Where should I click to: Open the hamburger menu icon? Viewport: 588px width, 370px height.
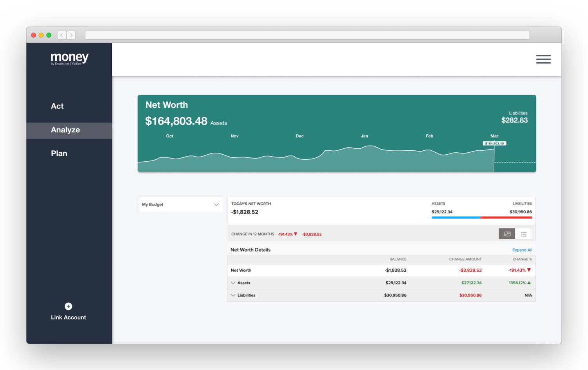[x=543, y=59]
